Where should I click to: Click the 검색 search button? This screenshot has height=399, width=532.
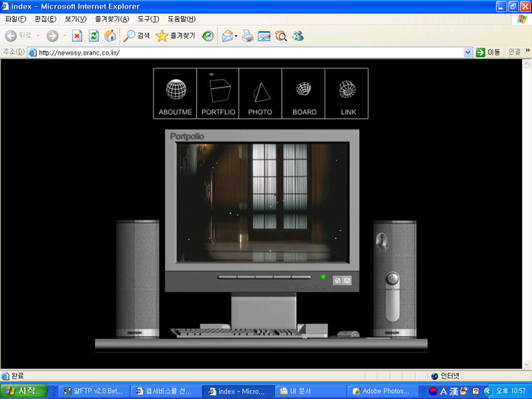pyautogui.click(x=137, y=36)
